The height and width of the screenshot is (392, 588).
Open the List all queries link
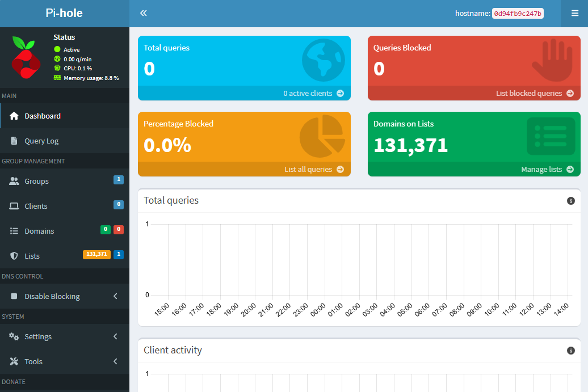[x=308, y=170]
